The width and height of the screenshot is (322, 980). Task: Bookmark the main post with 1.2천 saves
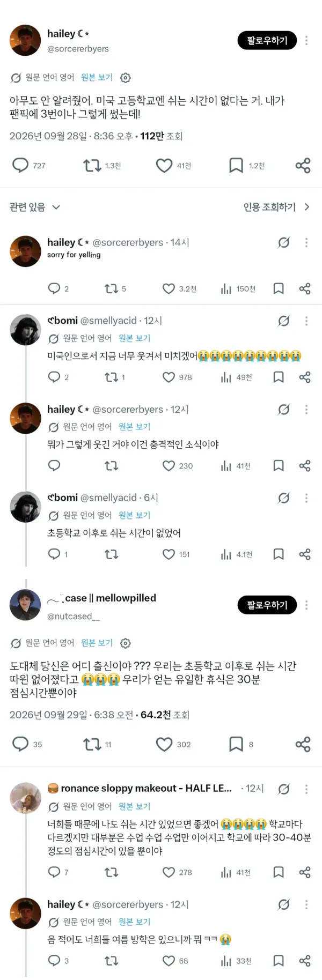pyautogui.click(x=236, y=166)
